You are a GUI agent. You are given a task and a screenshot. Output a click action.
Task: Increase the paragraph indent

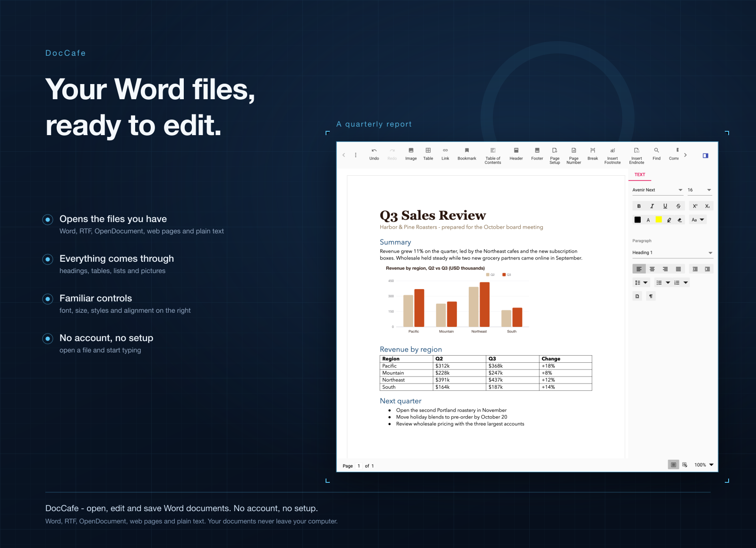(x=707, y=269)
